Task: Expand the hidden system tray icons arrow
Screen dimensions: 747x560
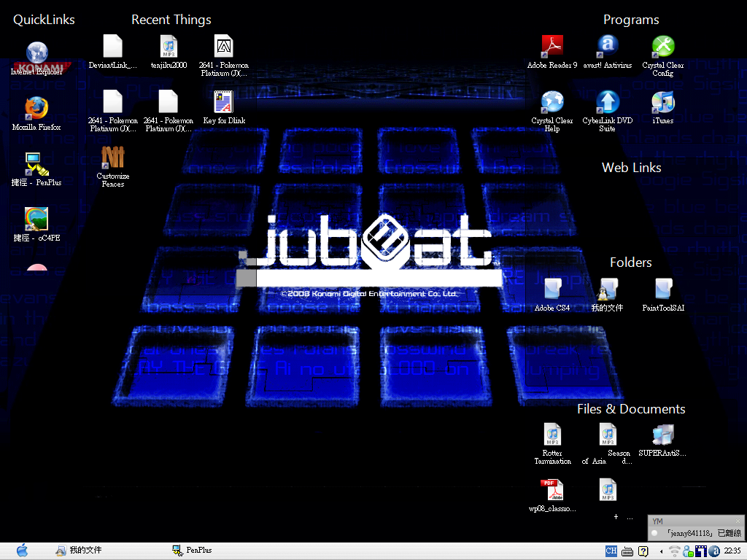Action: point(661,551)
